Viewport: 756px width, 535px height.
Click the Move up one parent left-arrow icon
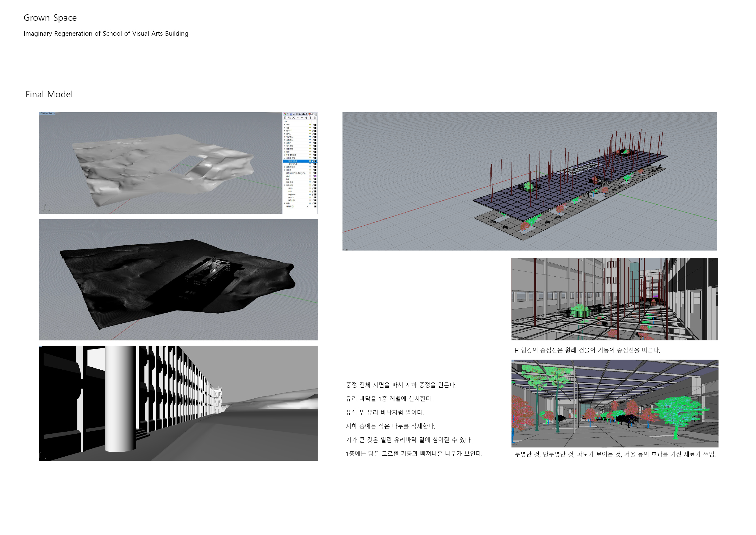pyautogui.click(x=306, y=118)
